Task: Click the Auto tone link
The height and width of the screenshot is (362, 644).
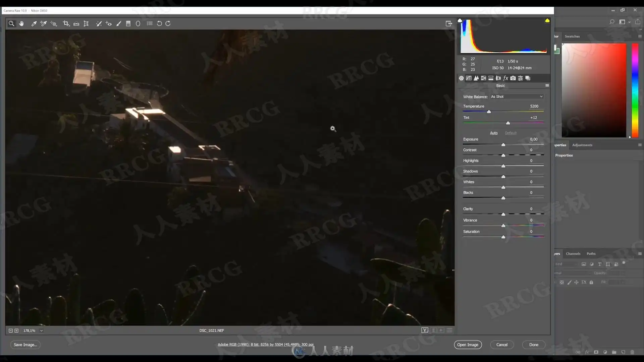Action: click(493, 133)
